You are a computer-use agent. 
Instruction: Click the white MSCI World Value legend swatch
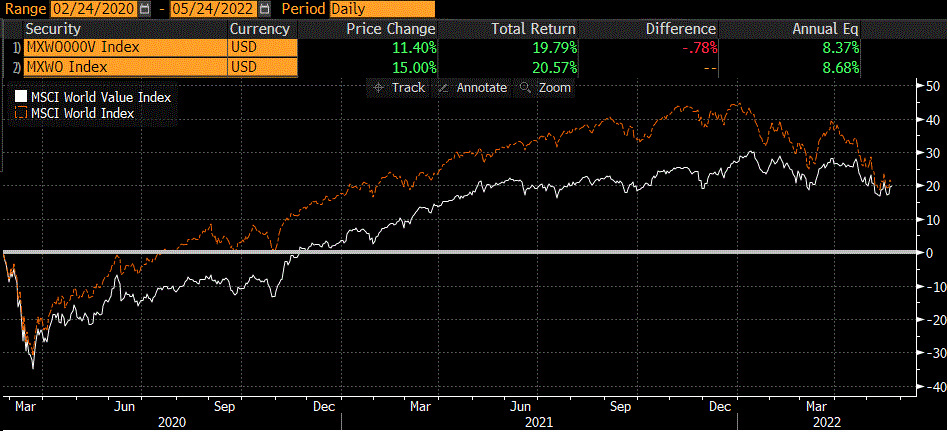tap(21, 97)
